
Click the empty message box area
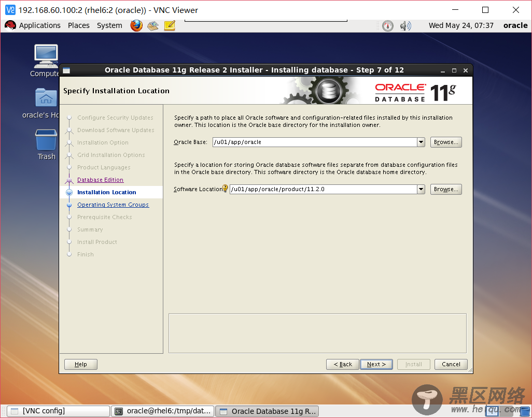click(x=317, y=333)
